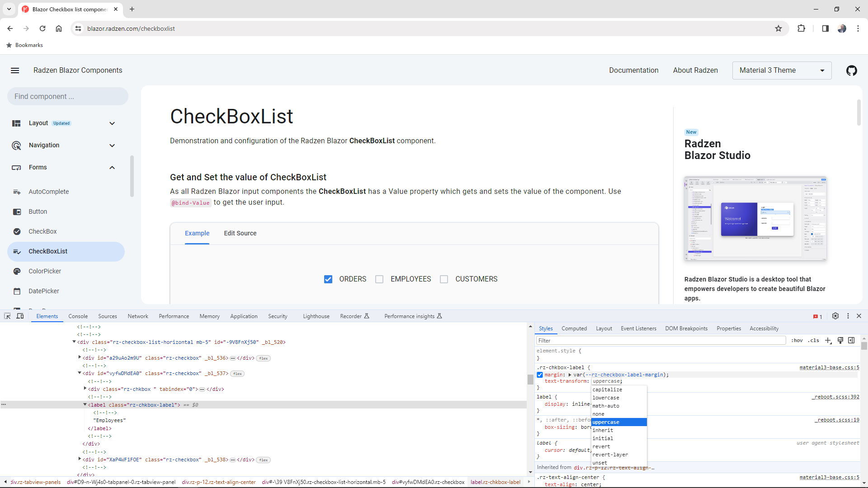Expand the div a29uAo2m9U node

tap(80, 357)
